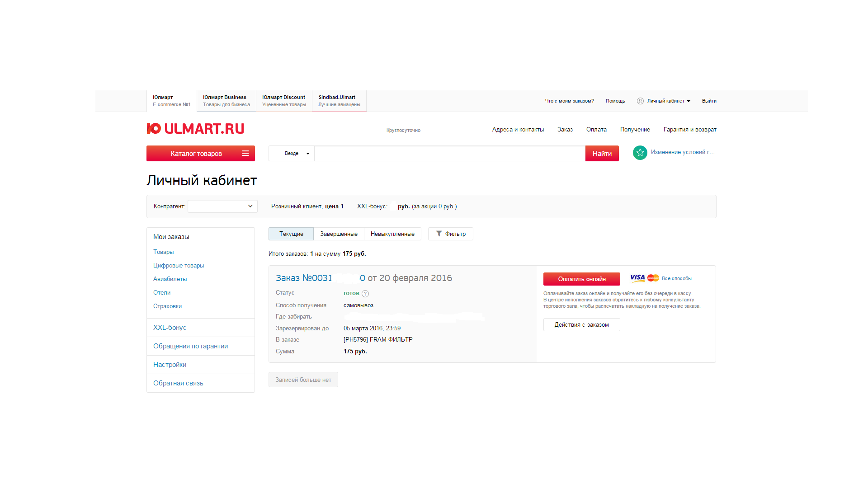Open Цифровые товары in sidebar

pyautogui.click(x=179, y=265)
